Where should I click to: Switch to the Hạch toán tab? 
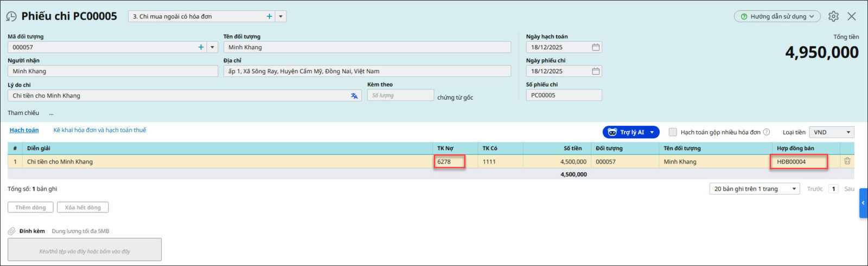[x=24, y=130]
